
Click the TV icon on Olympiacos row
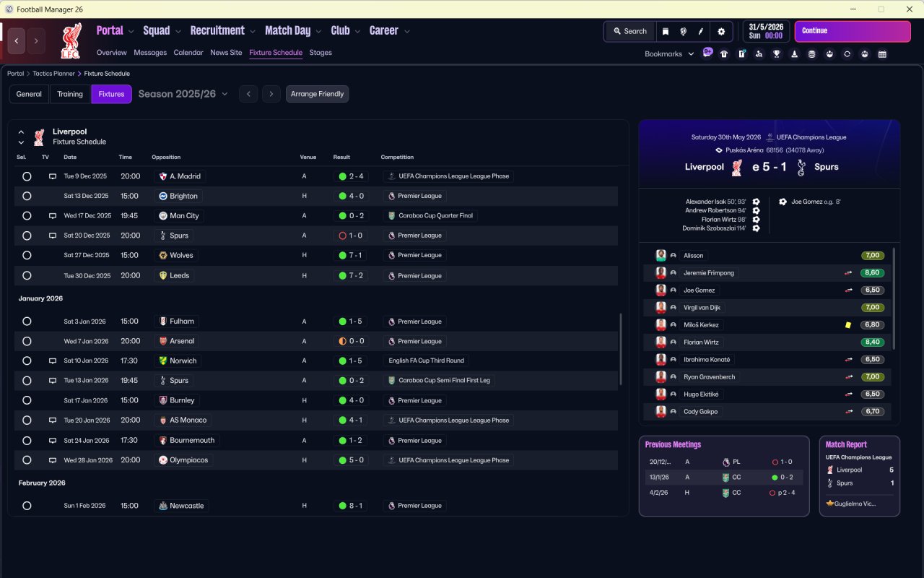53,460
